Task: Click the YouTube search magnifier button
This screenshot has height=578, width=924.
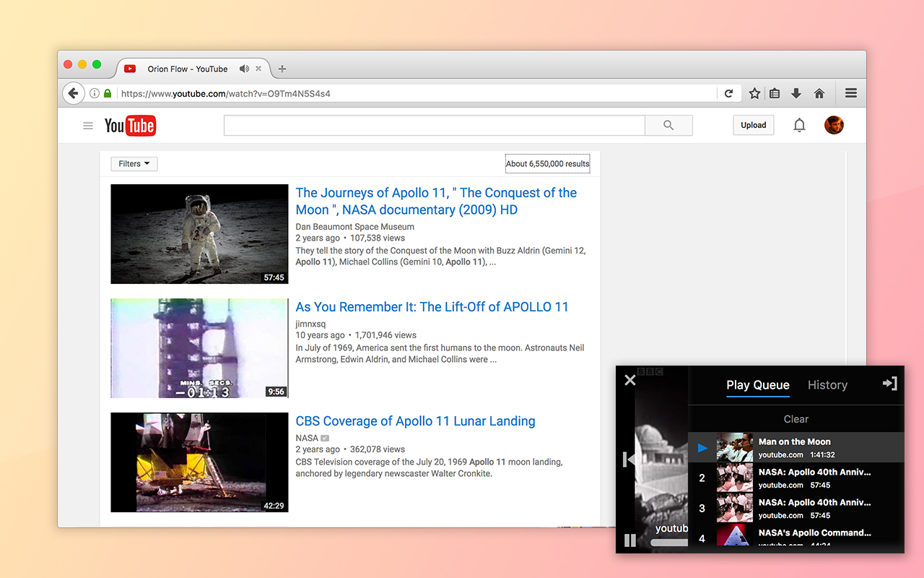Action: point(668,125)
